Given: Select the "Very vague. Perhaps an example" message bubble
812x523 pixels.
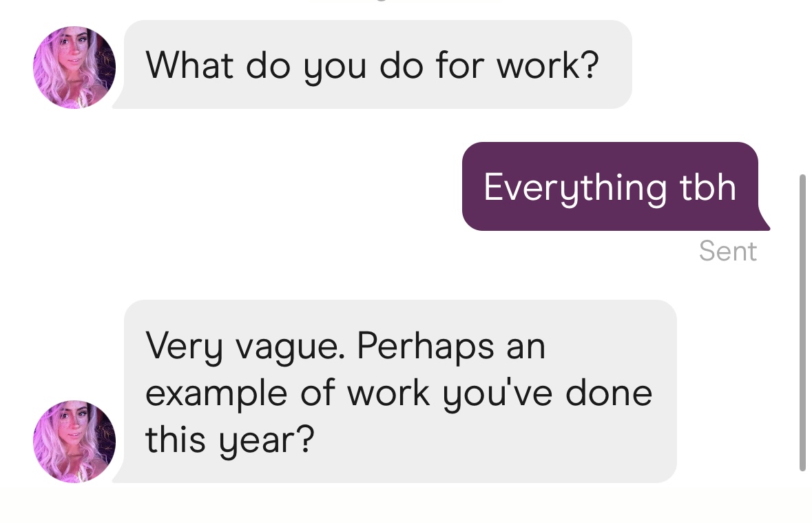Looking at the screenshot, I should (x=399, y=391).
